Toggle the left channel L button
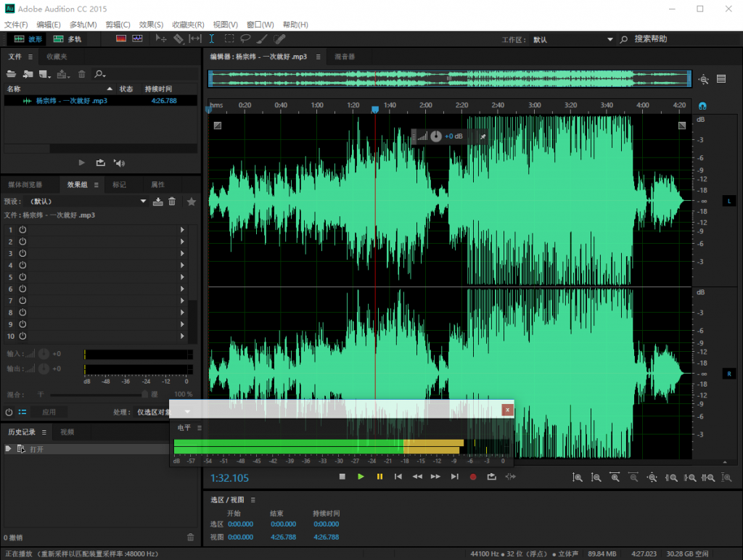Viewport: 743px width, 560px height. click(728, 201)
